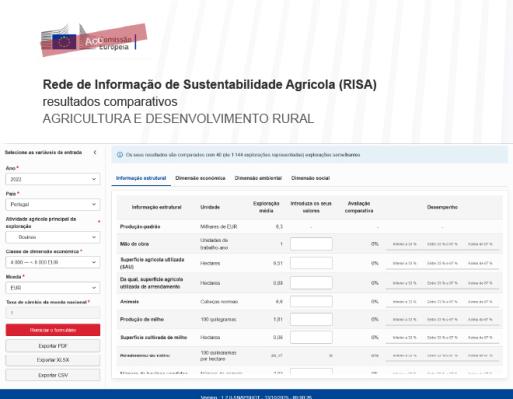Click the value input for Mão de obra

coord(311,244)
